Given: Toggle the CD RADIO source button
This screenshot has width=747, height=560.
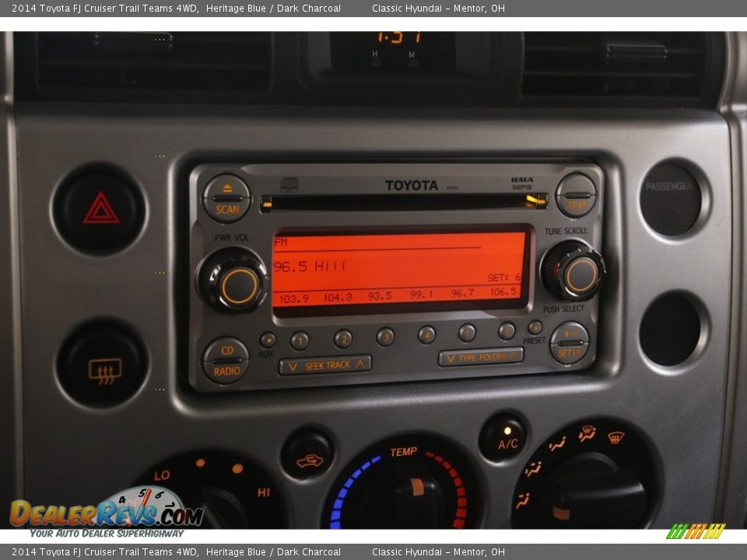Looking at the screenshot, I should 226,361.
